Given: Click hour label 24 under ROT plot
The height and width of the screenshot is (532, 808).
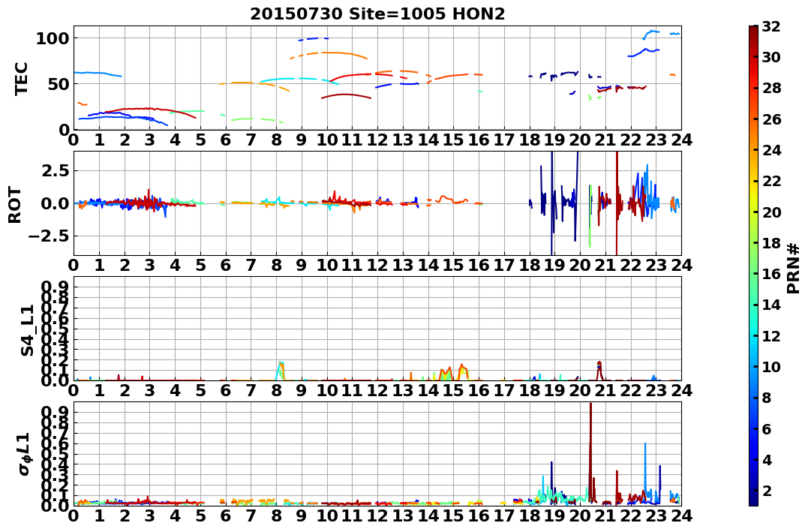Looking at the screenshot, I should [x=681, y=265].
